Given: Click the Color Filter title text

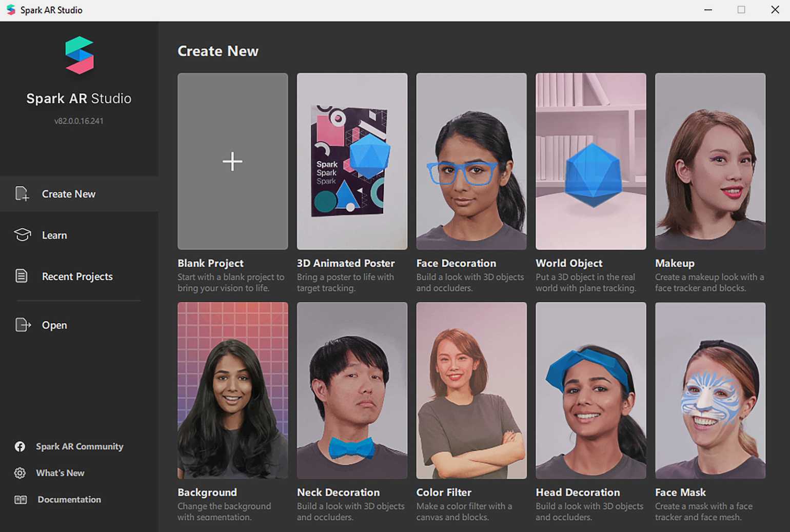Looking at the screenshot, I should 444,492.
